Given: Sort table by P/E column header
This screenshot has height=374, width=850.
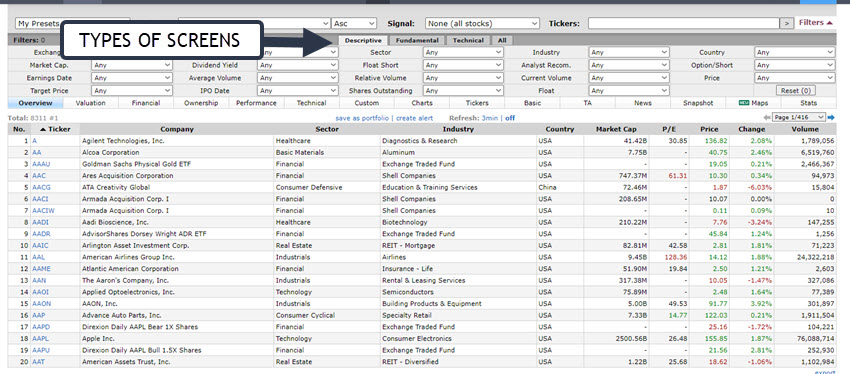Looking at the screenshot, I should coord(669,130).
